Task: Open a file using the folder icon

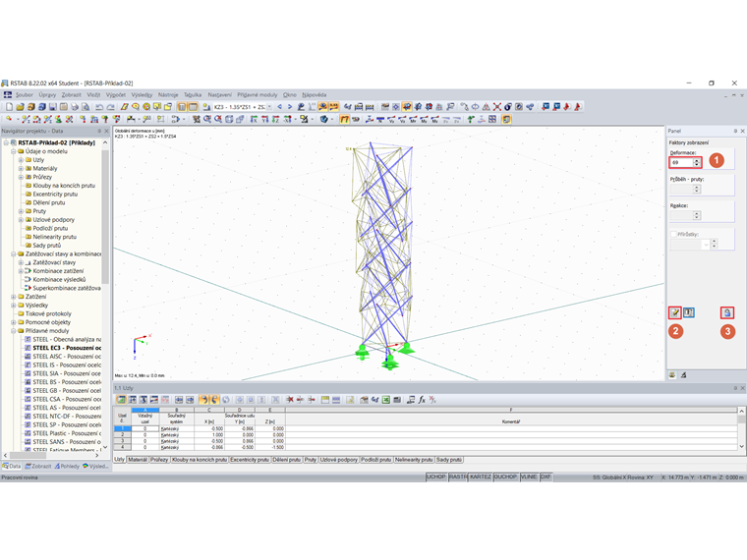Action: [20, 107]
